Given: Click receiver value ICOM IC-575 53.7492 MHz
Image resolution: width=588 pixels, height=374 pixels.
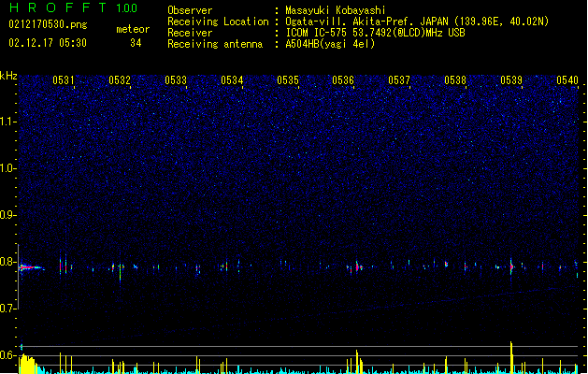Looking at the screenshot, I should (375, 33).
